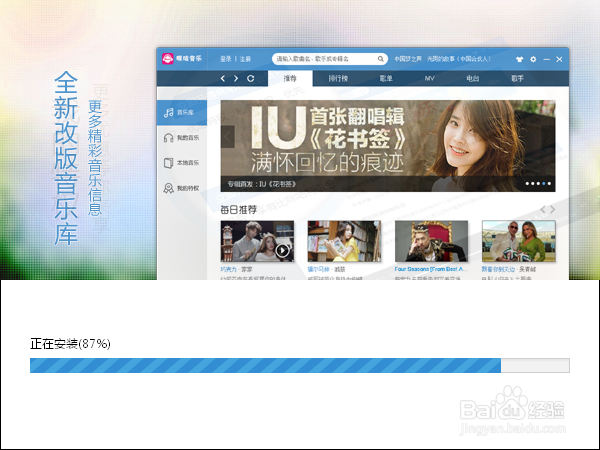
Task: Open the settings gear icon
Action: point(533,59)
